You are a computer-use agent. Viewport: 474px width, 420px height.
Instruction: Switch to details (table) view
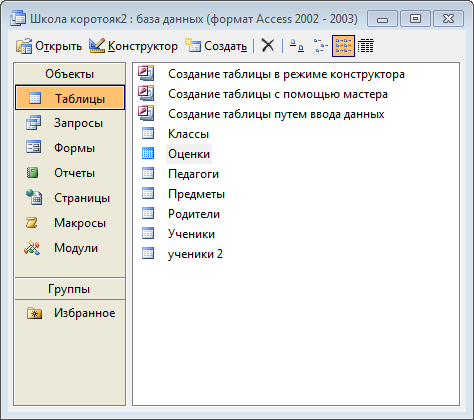[366, 46]
